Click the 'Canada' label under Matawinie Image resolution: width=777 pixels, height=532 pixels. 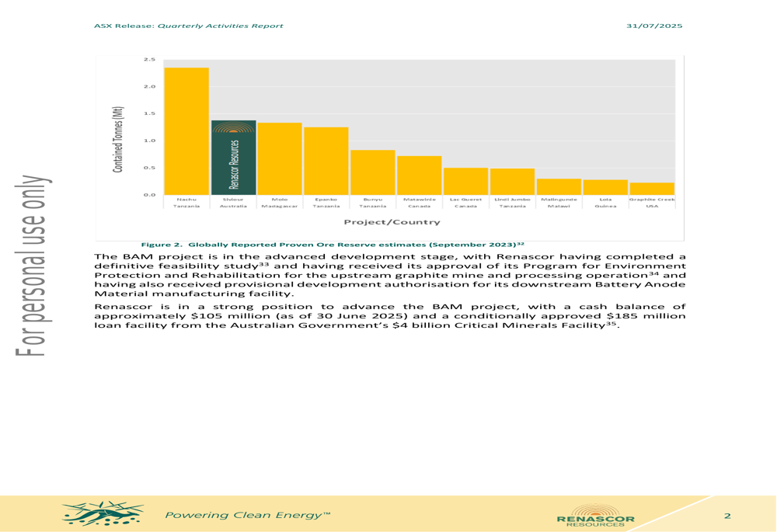420,206
